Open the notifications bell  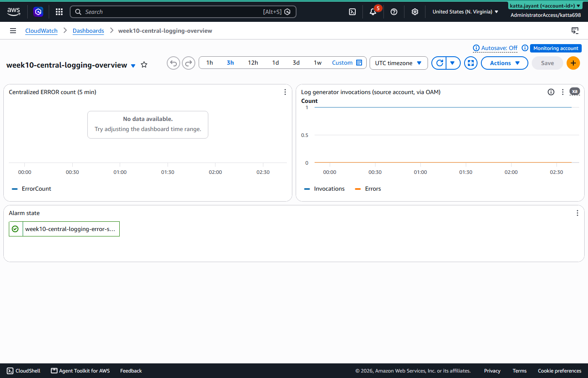tap(373, 12)
